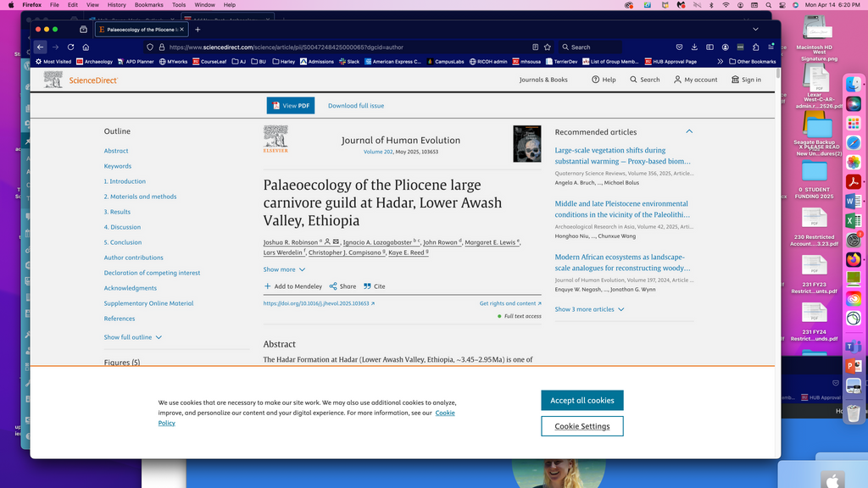Viewport: 868px width, 488px height.
Task: Open the browser Home icon
Action: coord(86,47)
